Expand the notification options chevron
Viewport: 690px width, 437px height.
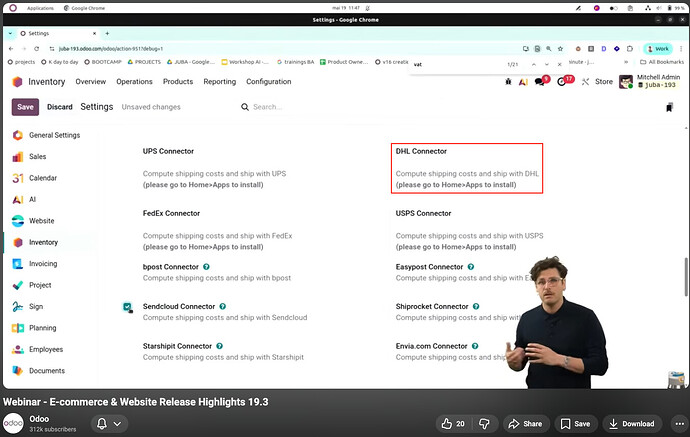click(117, 424)
